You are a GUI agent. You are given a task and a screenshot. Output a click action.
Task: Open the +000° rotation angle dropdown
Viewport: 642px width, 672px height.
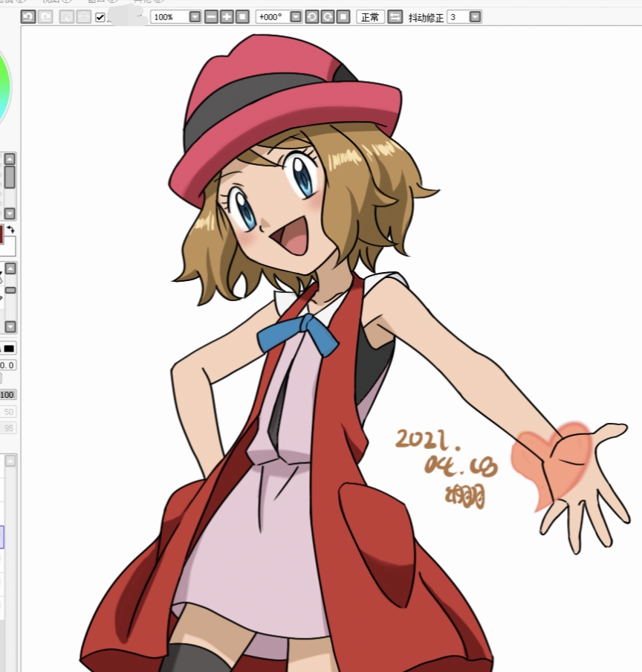(x=296, y=16)
